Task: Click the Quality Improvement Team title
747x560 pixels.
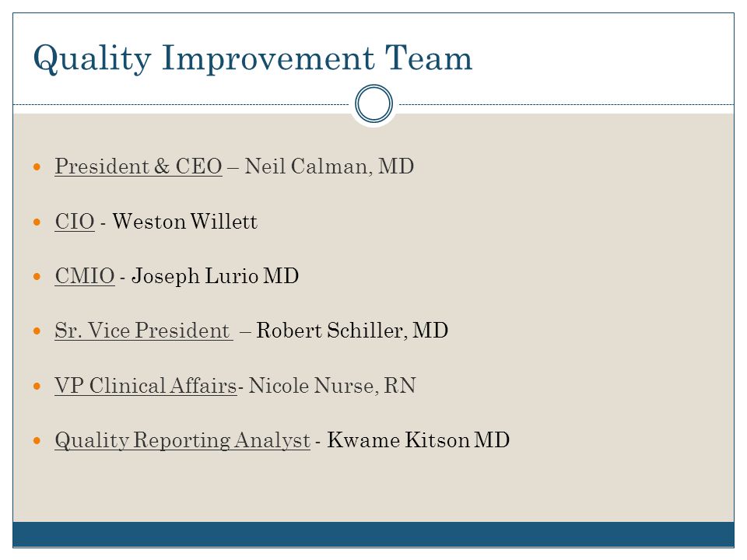Action: click(x=252, y=58)
